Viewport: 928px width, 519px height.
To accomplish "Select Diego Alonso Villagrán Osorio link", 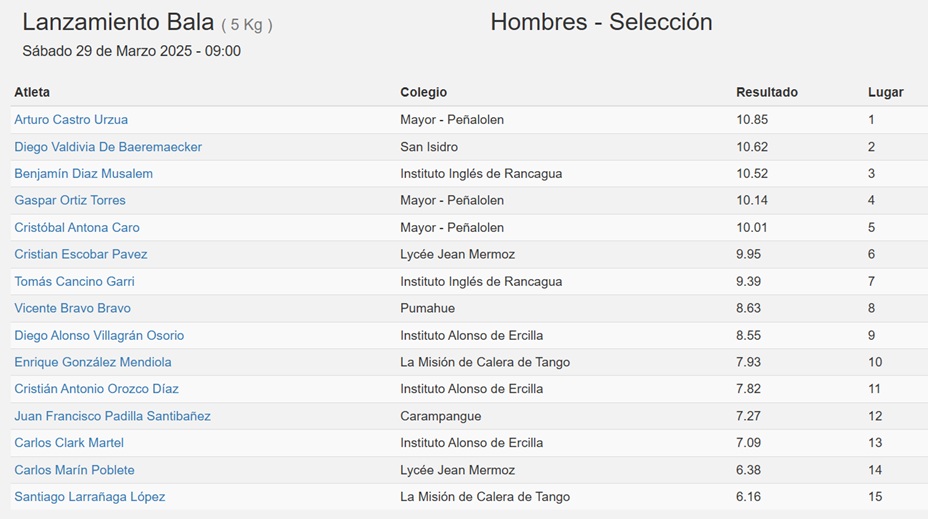I will pyautogui.click(x=99, y=335).
